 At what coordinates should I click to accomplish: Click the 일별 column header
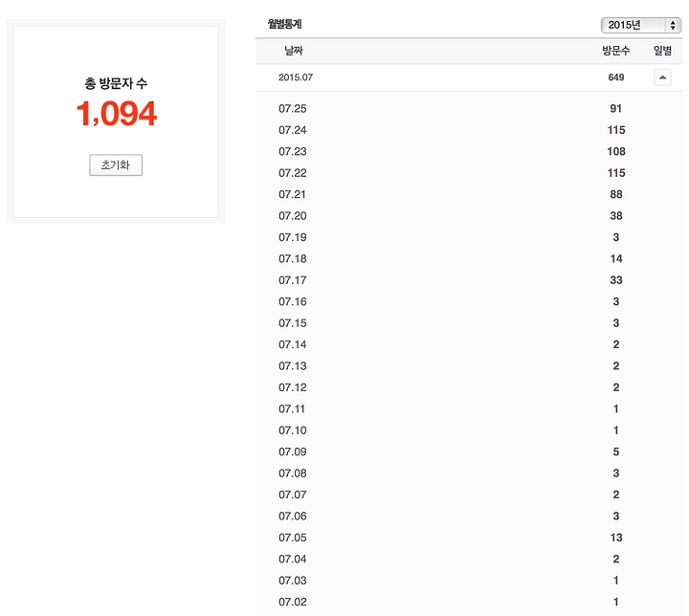662,51
